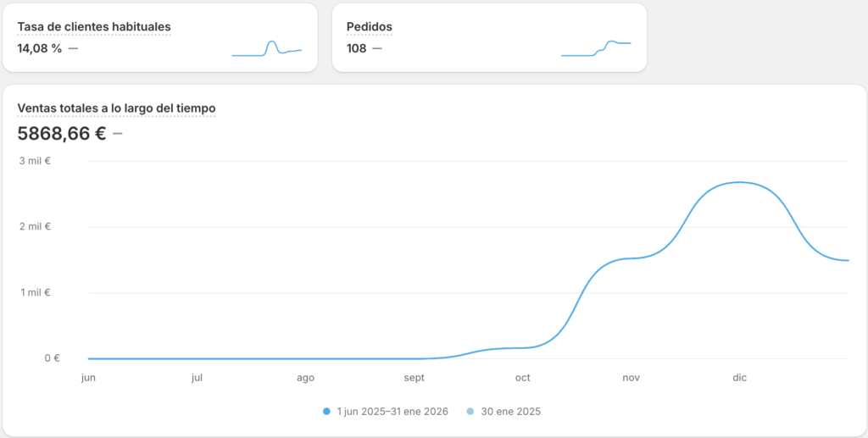Click the 14,08 % value

point(40,48)
